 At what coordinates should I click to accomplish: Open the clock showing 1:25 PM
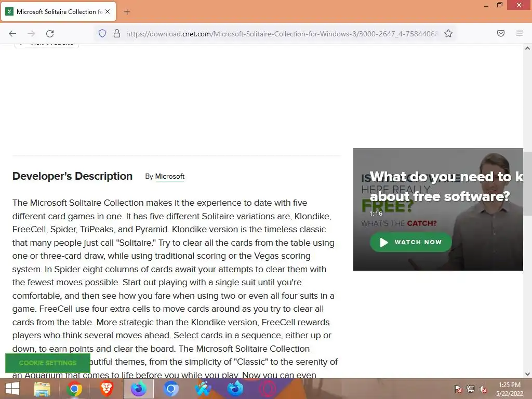coord(510,389)
